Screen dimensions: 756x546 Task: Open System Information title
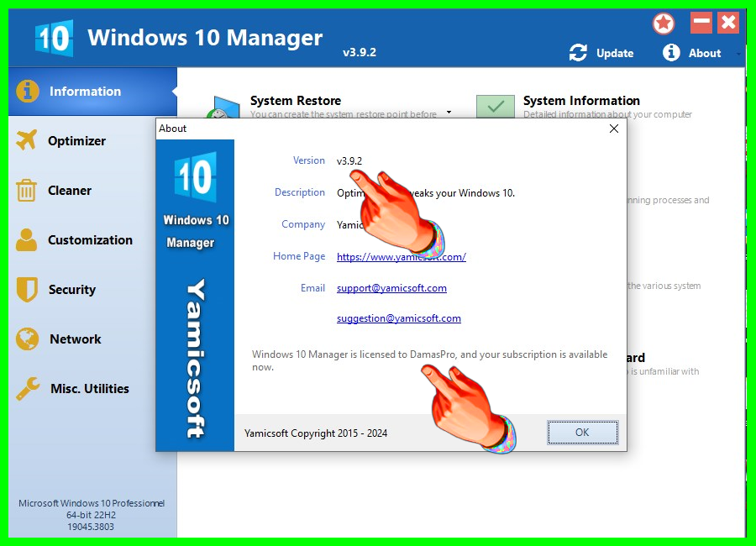pos(581,100)
